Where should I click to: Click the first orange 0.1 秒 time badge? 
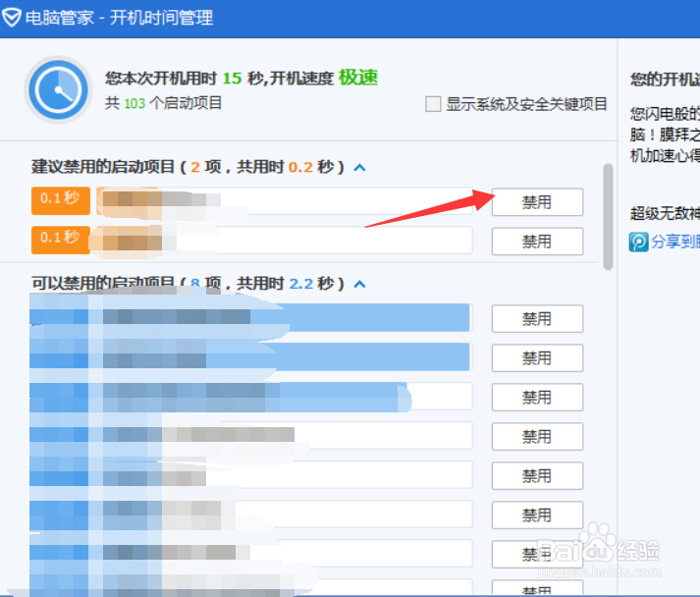click(x=60, y=201)
